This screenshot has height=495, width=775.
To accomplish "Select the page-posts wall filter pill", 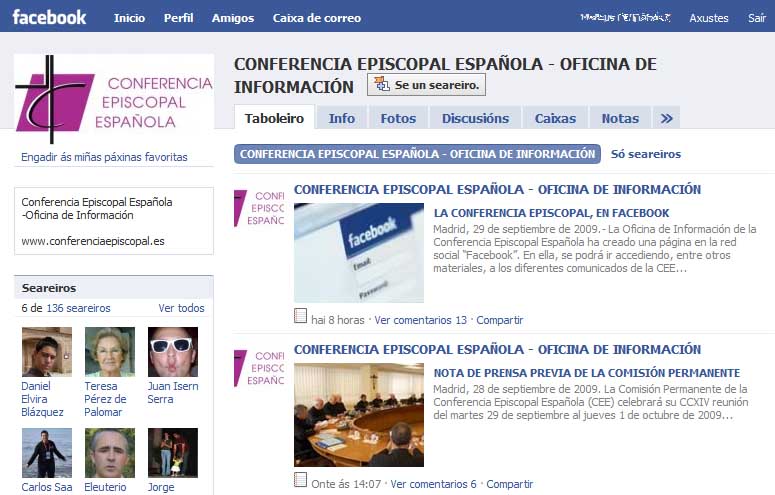I will click(418, 154).
